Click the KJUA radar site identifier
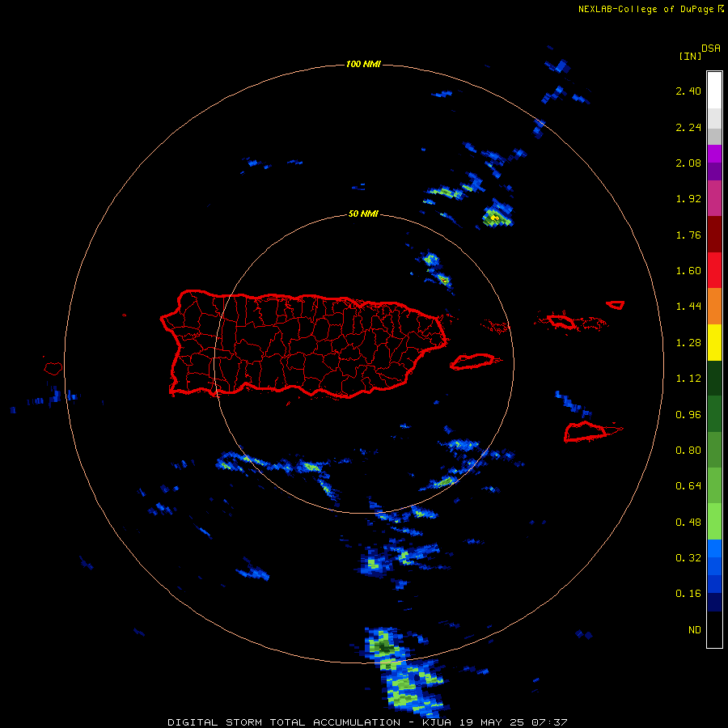728x728 pixels. (438, 722)
